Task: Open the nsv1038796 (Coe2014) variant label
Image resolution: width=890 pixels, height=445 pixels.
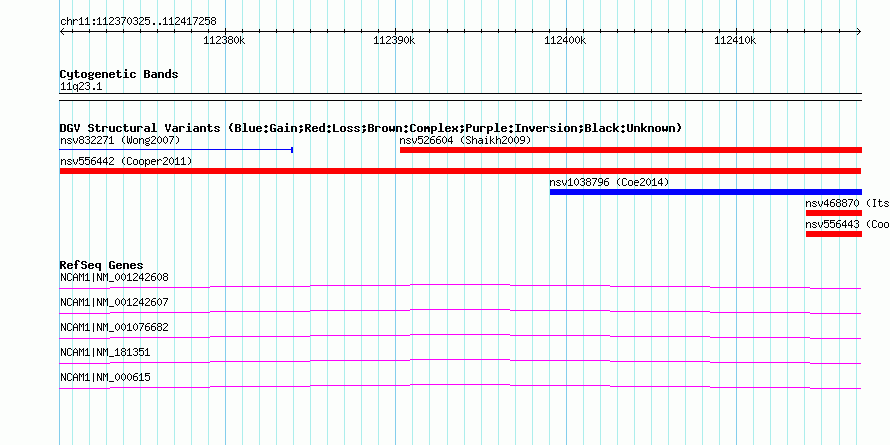Action: point(609,183)
